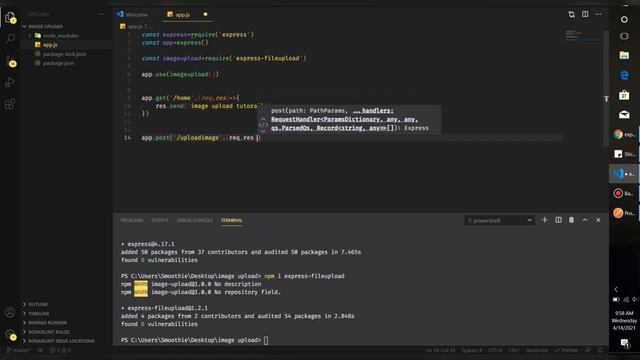Click the terminal prompt input line
This screenshot has height=360, width=640.
[194, 340]
